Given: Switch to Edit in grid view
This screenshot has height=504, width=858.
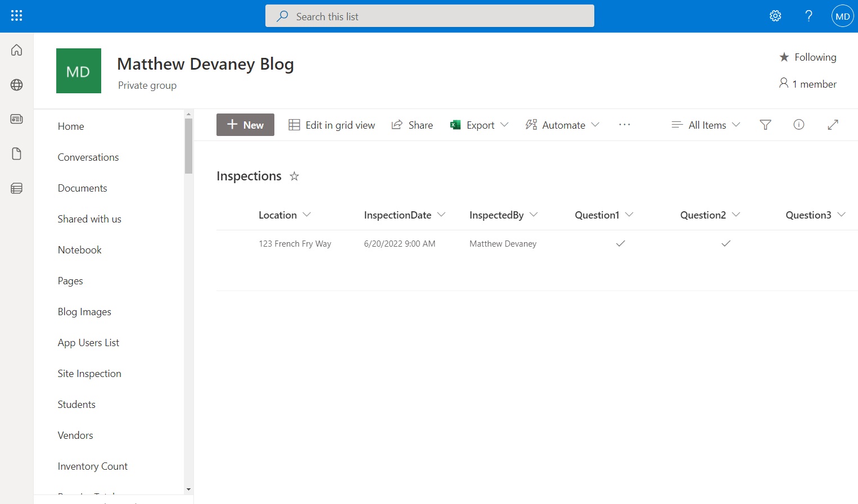Looking at the screenshot, I should tap(332, 124).
